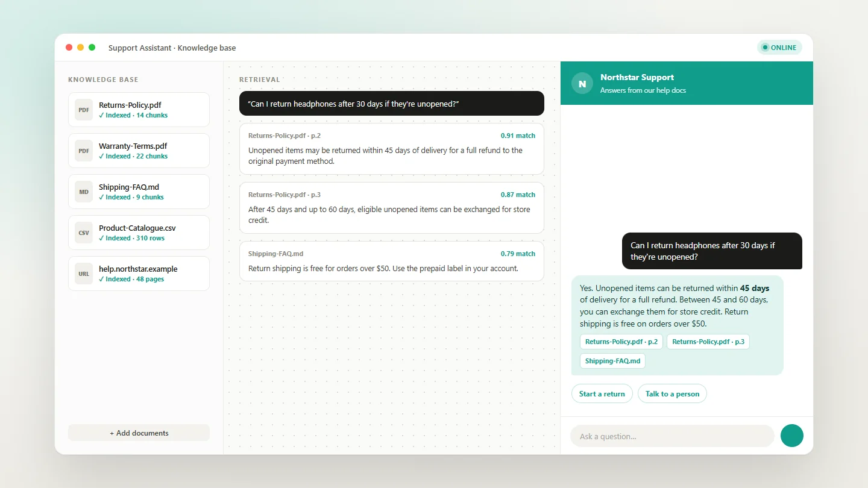Click the PDF icon for Returns-Policy.pdf
868x488 pixels.
coord(84,110)
